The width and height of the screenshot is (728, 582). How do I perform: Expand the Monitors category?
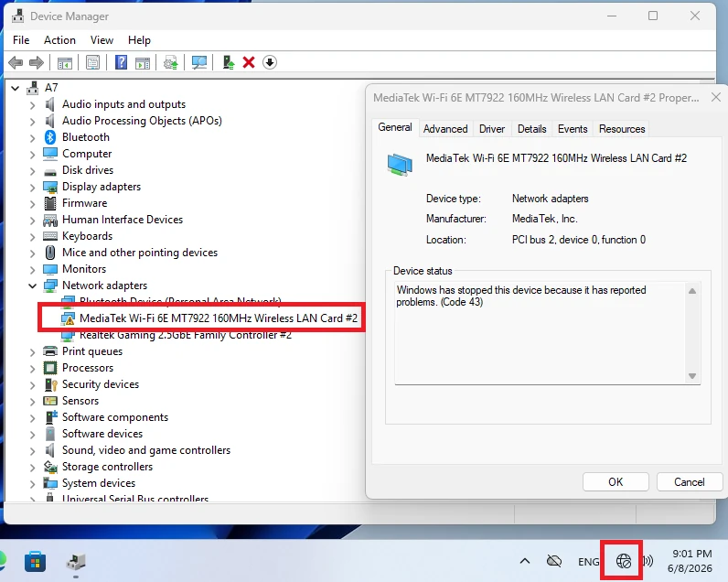point(33,269)
